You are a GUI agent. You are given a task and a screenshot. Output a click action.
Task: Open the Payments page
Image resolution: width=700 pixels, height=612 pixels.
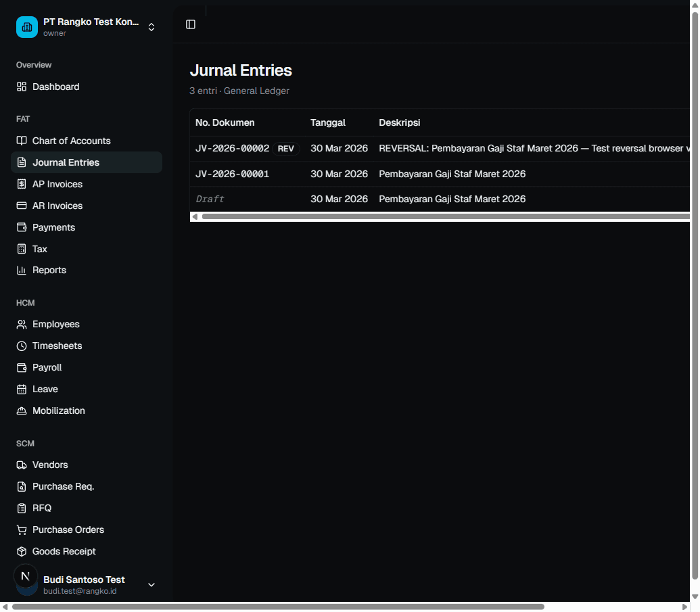pyautogui.click(x=86, y=227)
